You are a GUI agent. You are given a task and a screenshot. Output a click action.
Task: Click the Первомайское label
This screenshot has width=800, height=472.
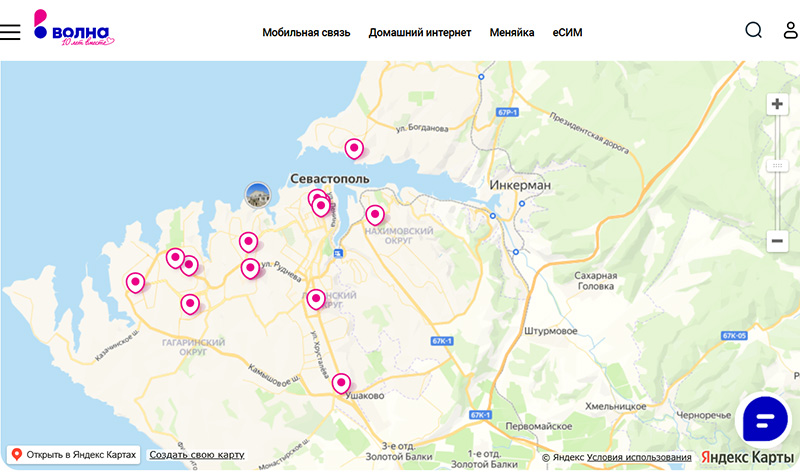tap(538, 426)
